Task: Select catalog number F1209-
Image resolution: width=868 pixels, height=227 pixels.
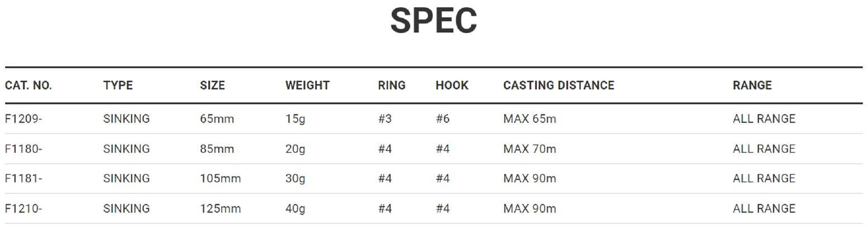Action: pos(23,118)
